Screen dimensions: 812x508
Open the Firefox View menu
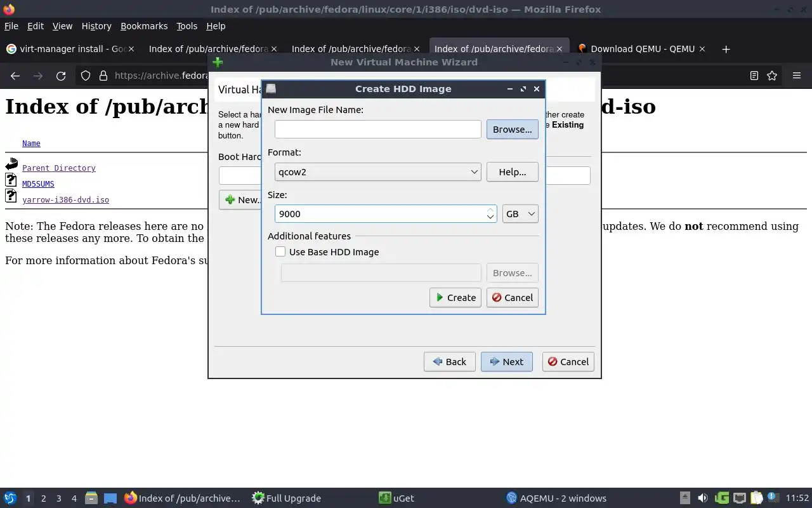pyautogui.click(x=62, y=26)
